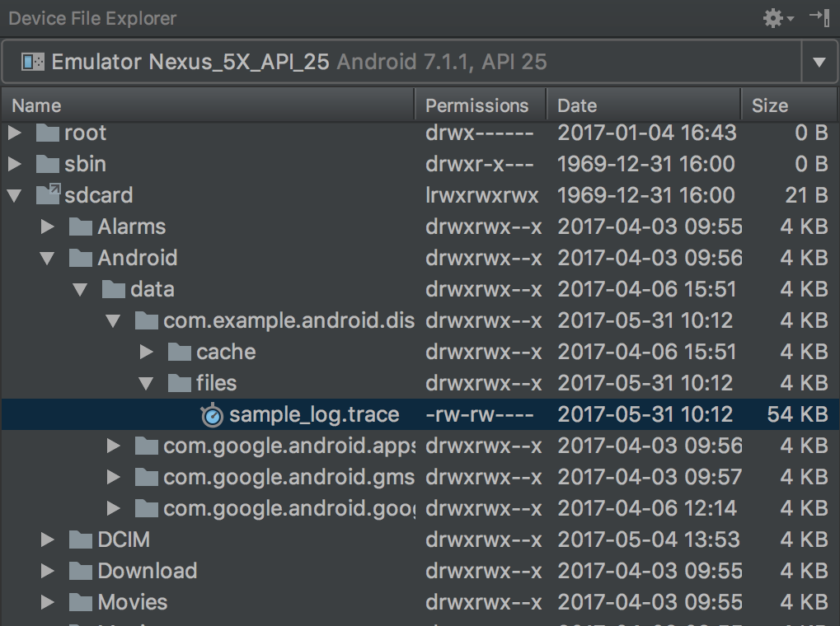
Task: Click the emulator device icon in the selector
Action: tap(32, 61)
